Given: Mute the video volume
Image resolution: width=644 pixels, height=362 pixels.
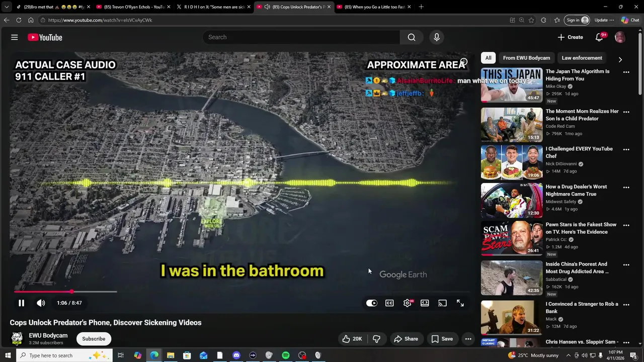Looking at the screenshot, I should pyautogui.click(x=41, y=303).
